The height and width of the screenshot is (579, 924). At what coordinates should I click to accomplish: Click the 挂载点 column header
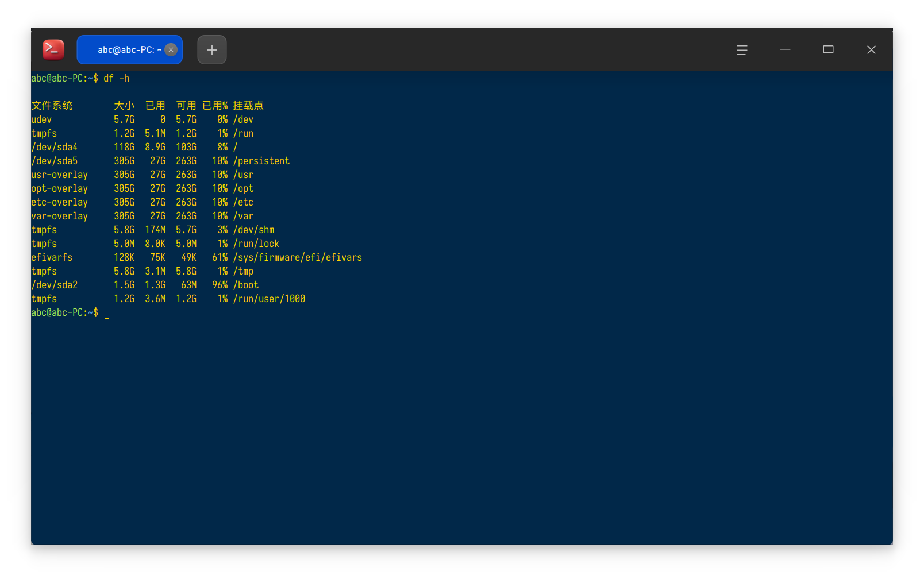pos(248,106)
